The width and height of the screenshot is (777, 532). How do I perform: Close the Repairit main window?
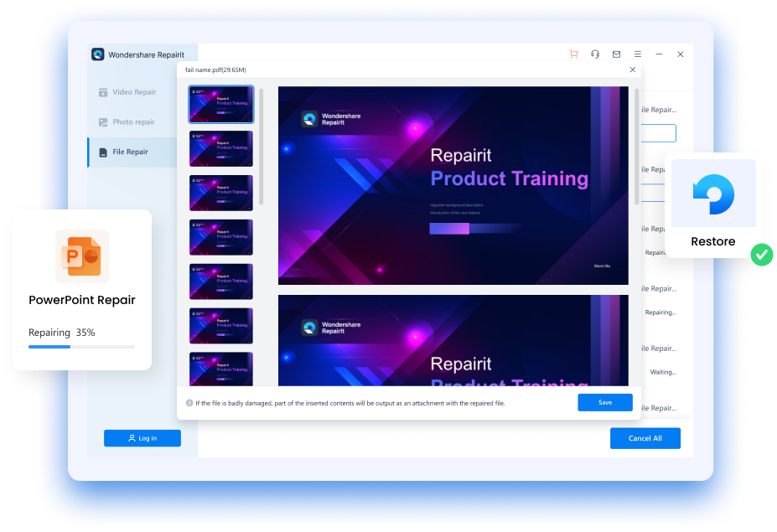(x=681, y=54)
